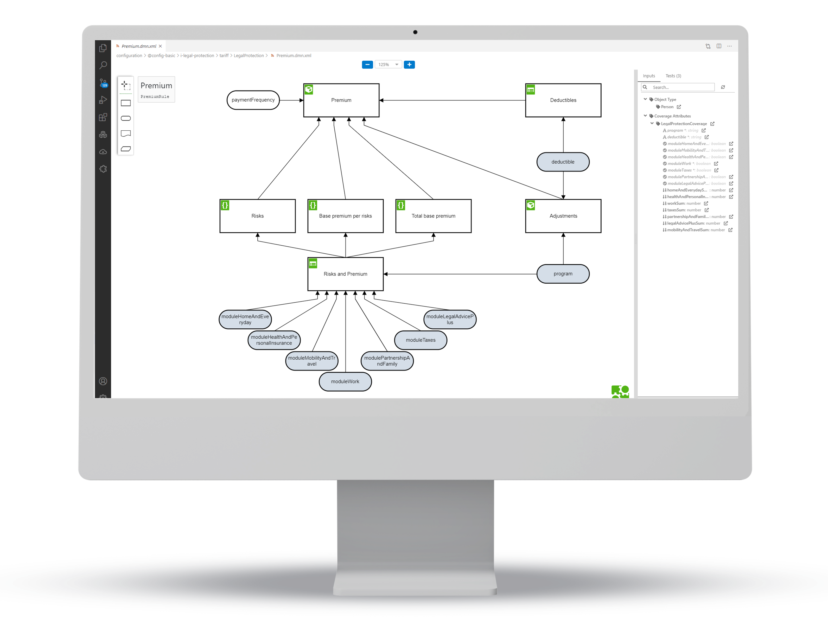Select the Inputs tab in right panel
The width and height of the screenshot is (828, 644).
pyautogui.click(x=649, y=75)
